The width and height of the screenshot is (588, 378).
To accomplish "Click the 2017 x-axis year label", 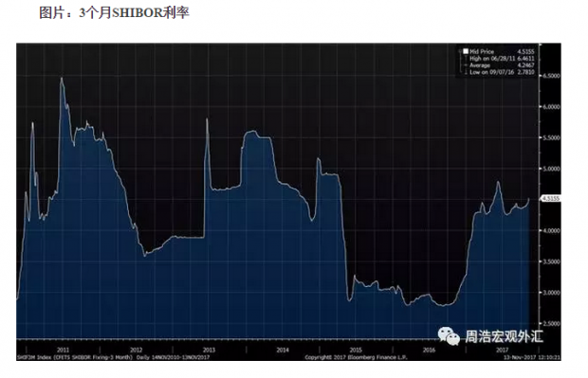I will pos(502,350).
